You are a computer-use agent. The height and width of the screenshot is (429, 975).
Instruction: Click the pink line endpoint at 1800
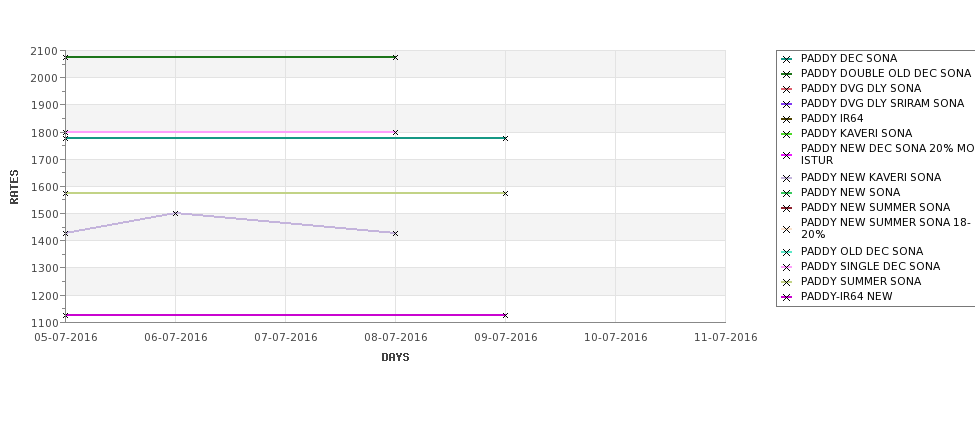point(395,132)
